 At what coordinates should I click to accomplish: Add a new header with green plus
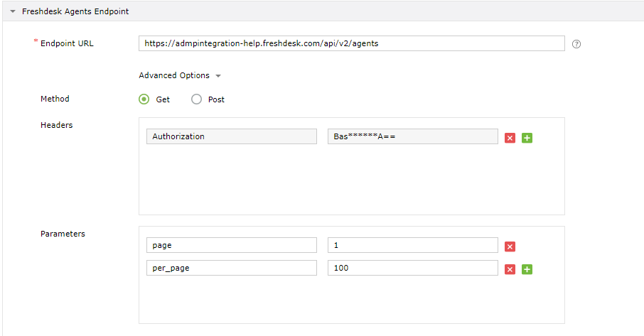(x=527, y=138)
